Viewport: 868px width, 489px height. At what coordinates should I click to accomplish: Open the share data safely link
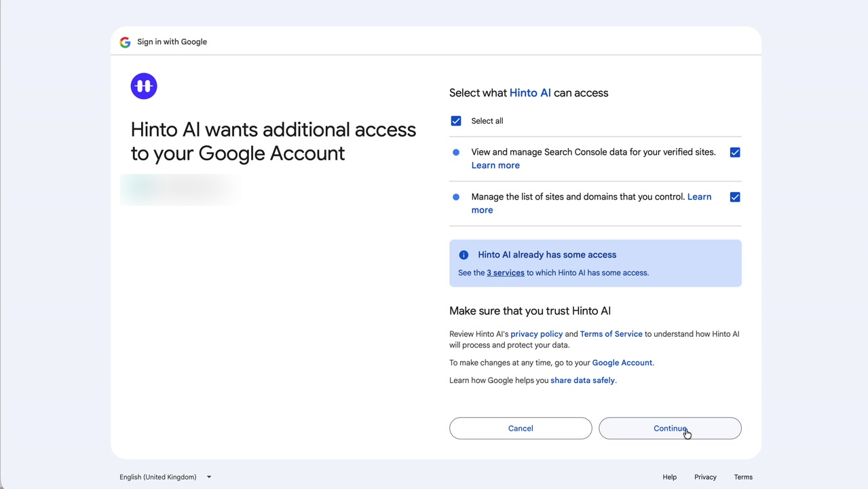point(582,380)
